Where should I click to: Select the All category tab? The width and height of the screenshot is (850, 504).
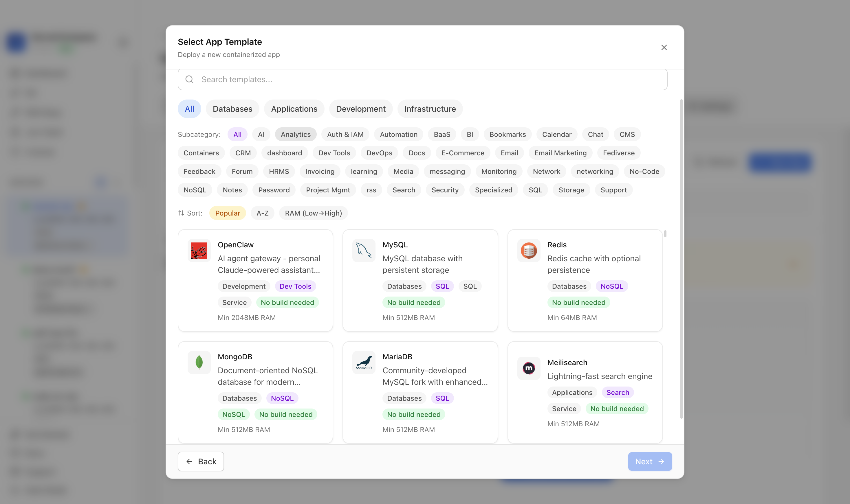(x=189, y=109)
